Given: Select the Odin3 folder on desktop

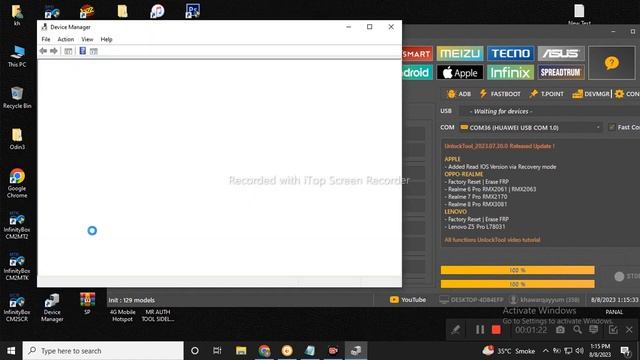Looking at the screenshot, I should (17, 139).
